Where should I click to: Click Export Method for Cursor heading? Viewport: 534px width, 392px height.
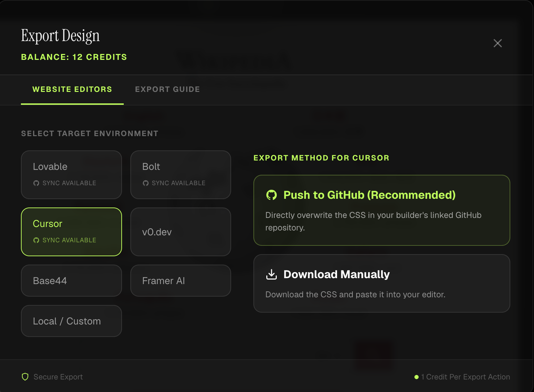pyautogui.click(x=321, y=158)
